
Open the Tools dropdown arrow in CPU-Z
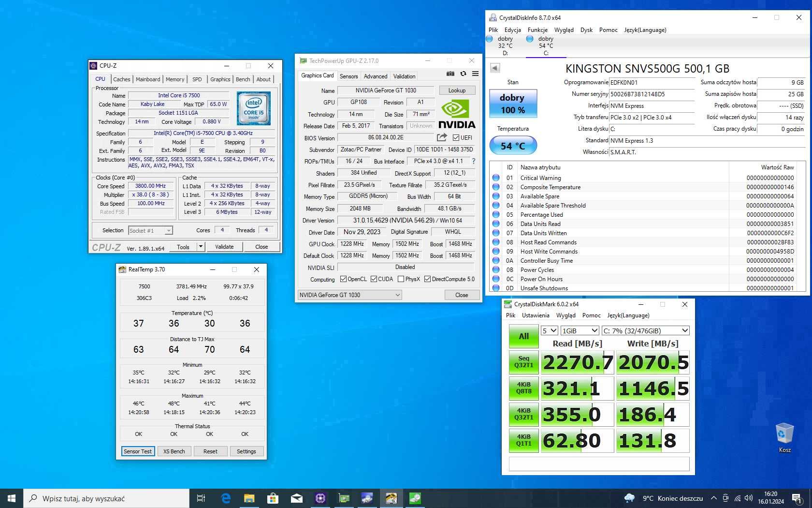[x=201, y=247]
